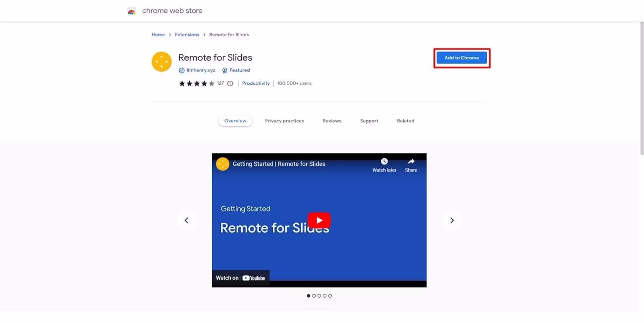Play the Getting Started YouTube video

click(x=319, y=220)
